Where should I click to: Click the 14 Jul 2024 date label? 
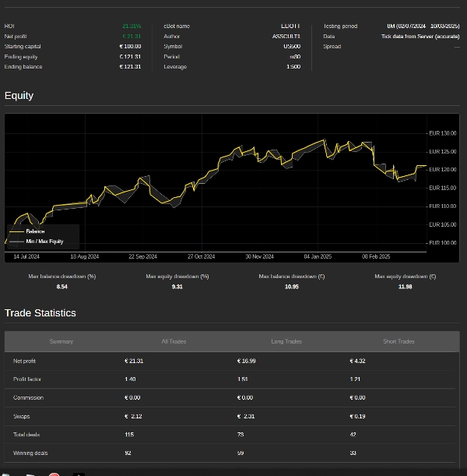pos(26,256)
